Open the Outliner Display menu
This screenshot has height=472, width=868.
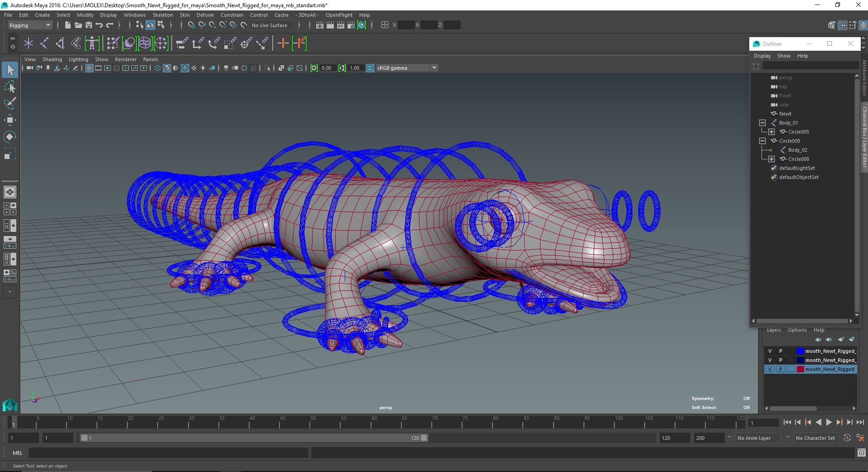pyautogui.click(x=762, y=56)
